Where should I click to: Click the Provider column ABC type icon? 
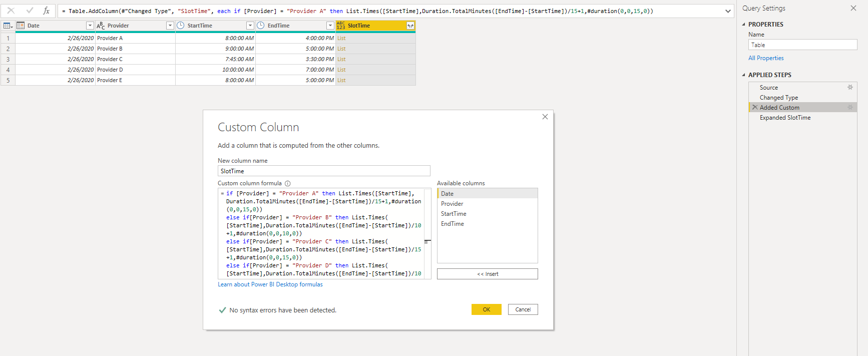pos(101,26)
